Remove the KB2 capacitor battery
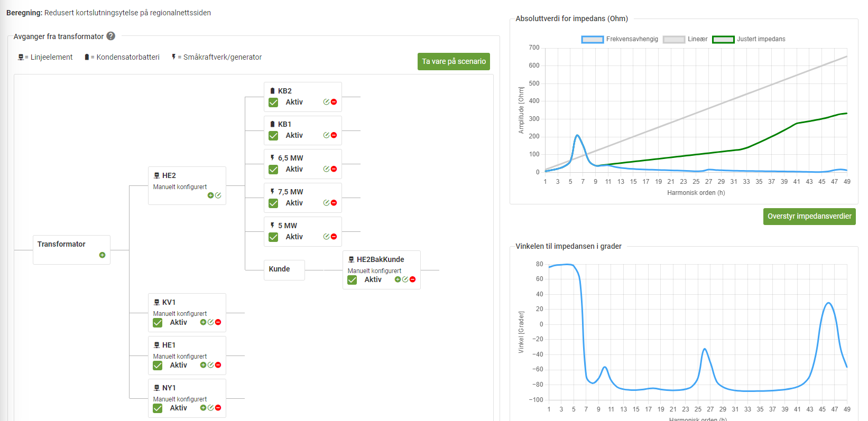 (x=334, y=102)
